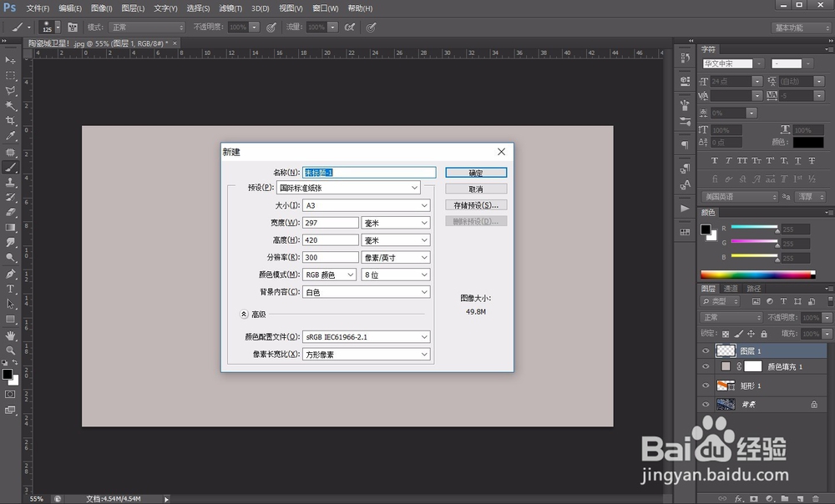Hide the 矩形 1 layer
This screenshot has width=835, height=504.
[x=706, y=386]
